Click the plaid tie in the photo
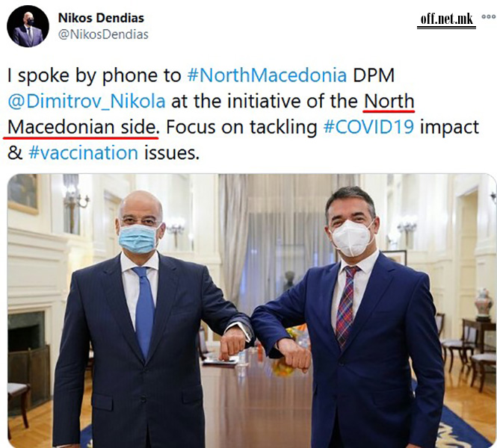Viewport: 497px width, 448px height. [346, 306]
